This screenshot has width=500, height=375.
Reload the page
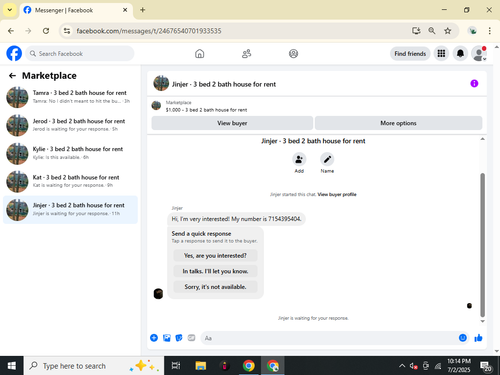point(46,31)
